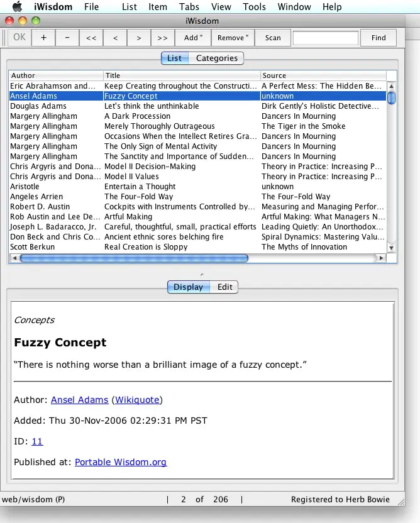Click the Scan button

pos(273,37)
